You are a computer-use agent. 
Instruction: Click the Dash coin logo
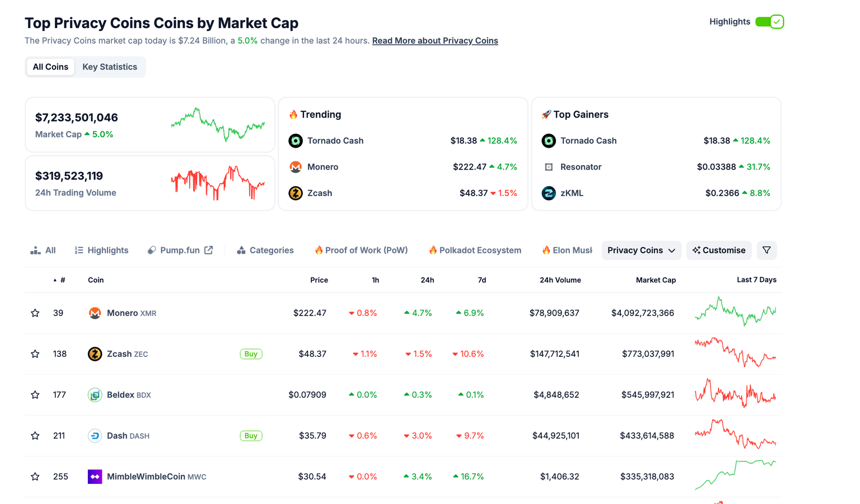click(95, 436)
